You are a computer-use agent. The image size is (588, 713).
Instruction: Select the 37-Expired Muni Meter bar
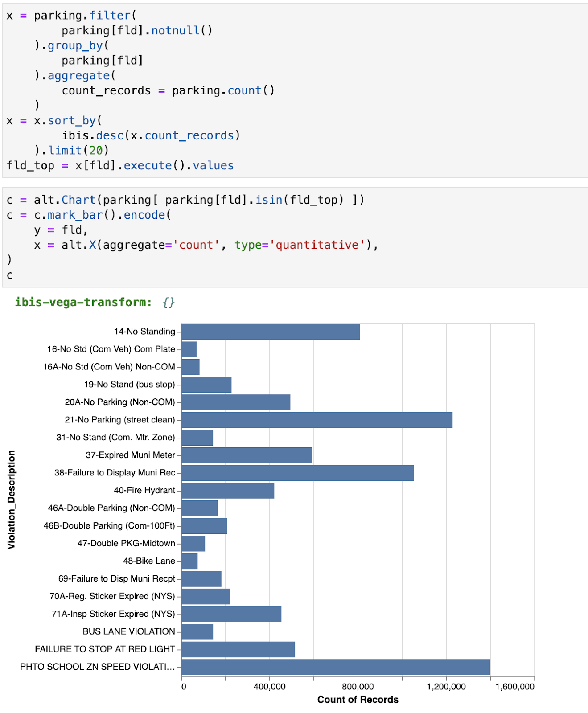[x=247, y=455]
